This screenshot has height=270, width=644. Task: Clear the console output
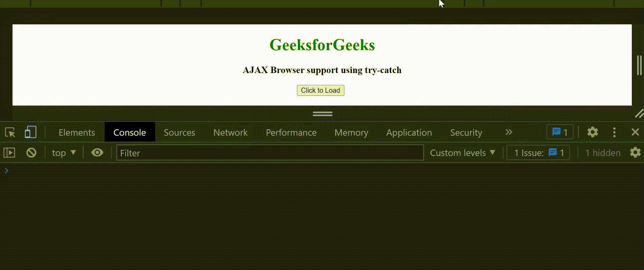tap(31, 153)
